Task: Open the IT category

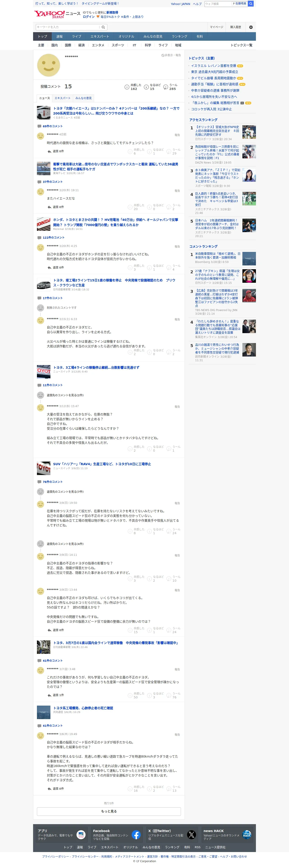Action: click(134, 45)
